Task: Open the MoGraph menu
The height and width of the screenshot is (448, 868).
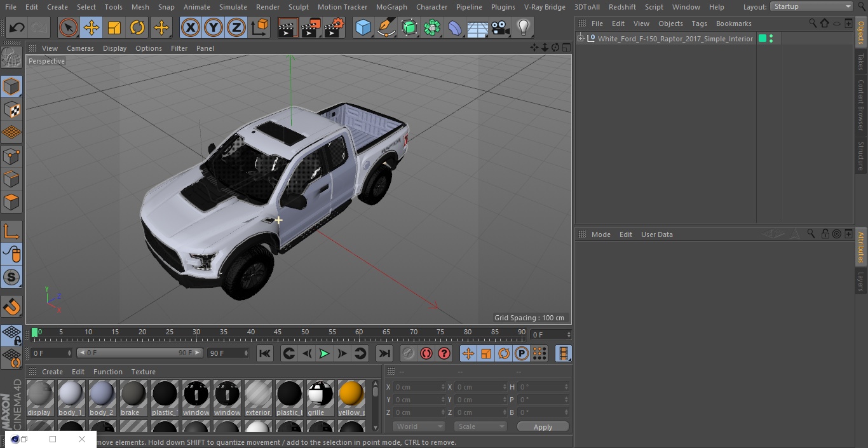Action: pyautogui.click(x=391, y=7)
